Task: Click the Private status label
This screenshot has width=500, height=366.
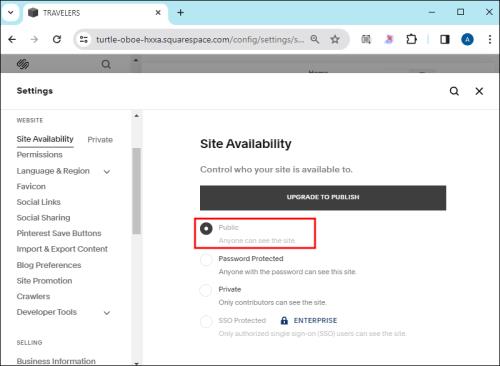Action: pyautogui.click(x=100, y=140)
